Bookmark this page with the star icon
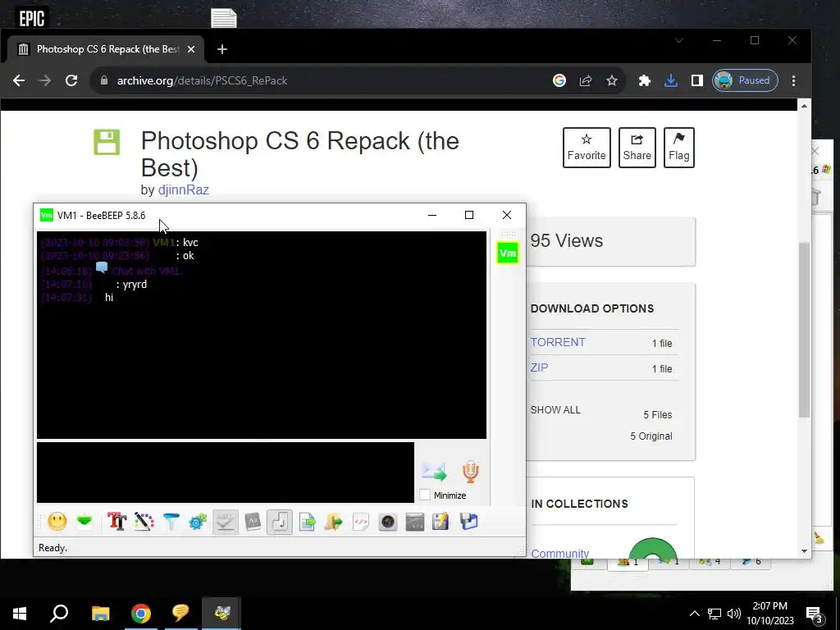 tap(612, 80)
